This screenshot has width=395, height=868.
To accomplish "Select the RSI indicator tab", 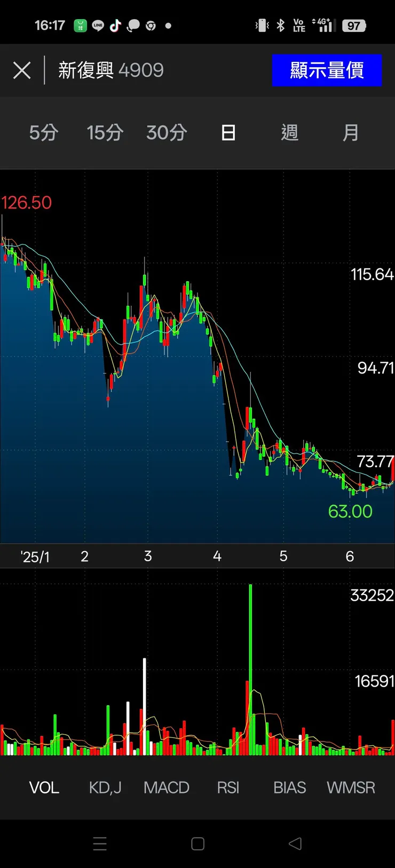I will click(228, 787).
